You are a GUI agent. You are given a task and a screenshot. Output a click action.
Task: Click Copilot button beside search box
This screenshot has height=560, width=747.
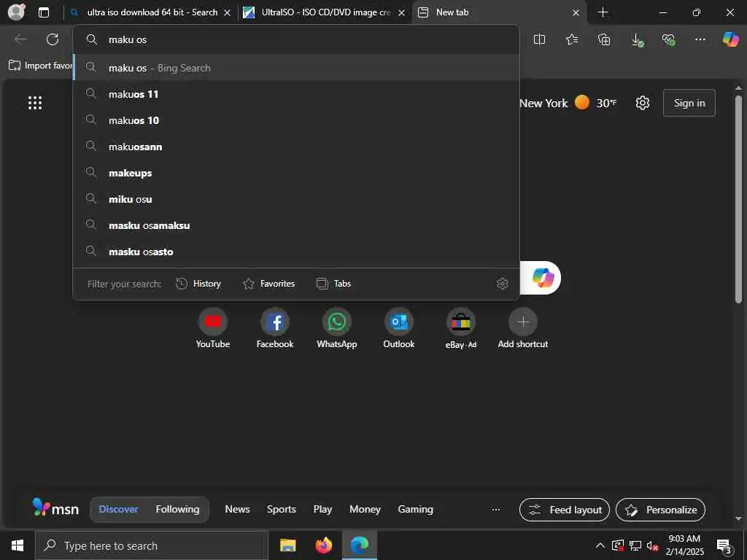tap(543, 278)
